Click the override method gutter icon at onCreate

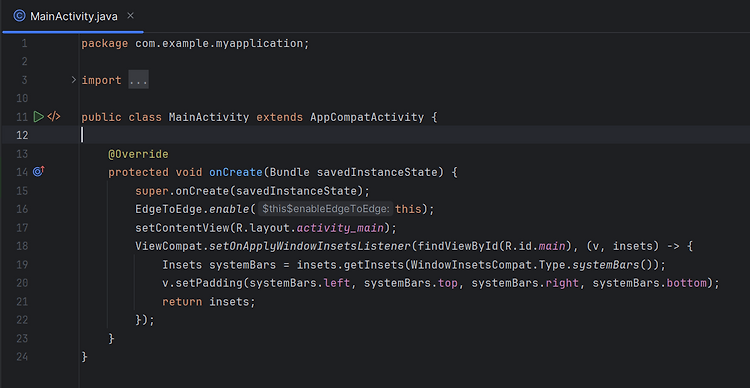tap(38, 171)
